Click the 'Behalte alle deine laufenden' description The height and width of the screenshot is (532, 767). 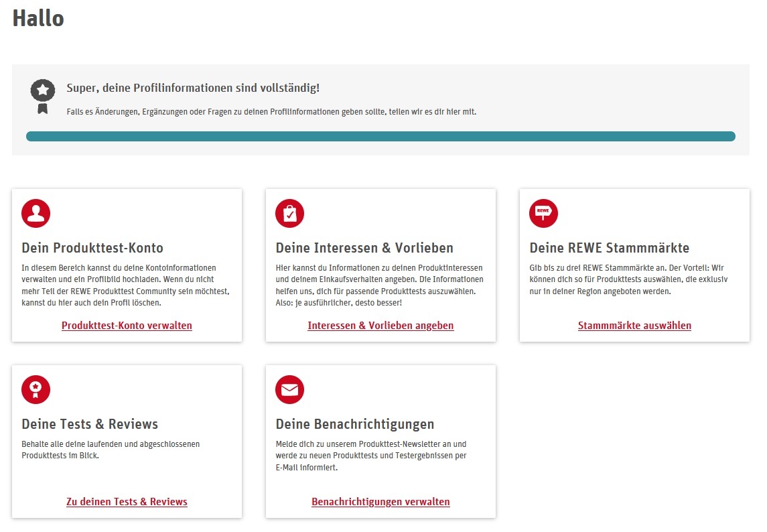click(111, 450)
